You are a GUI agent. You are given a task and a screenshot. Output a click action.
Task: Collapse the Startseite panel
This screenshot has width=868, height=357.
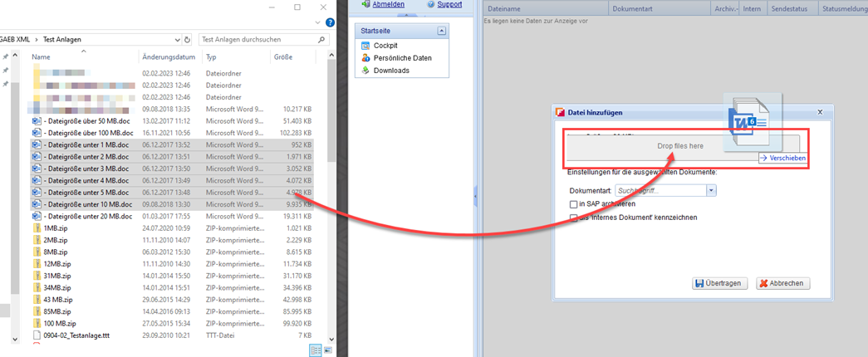[x=442, y=31]
